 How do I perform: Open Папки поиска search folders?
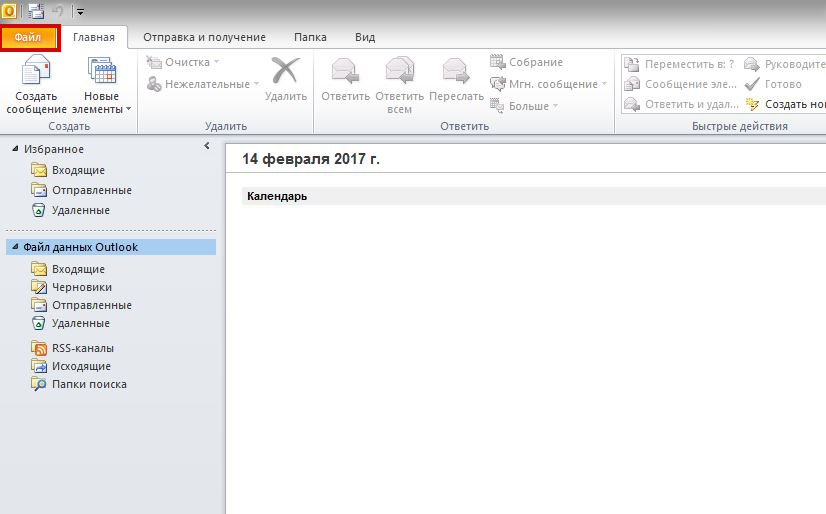[89, 384]
